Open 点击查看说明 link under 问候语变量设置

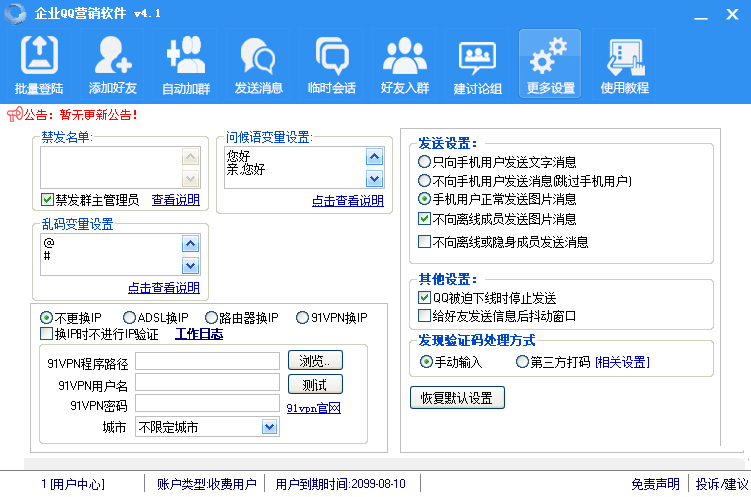tap(348, 201)
